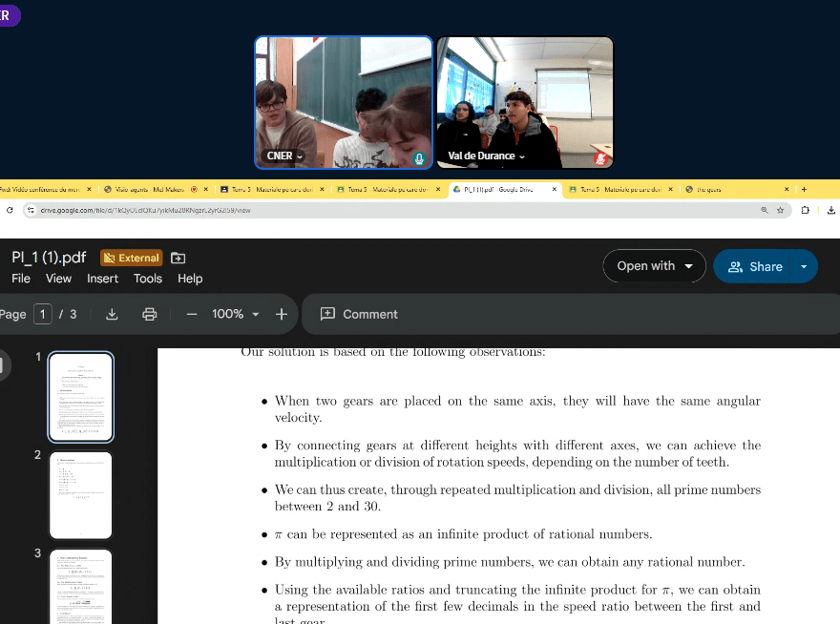Zoom in with the plus icon

282,314
